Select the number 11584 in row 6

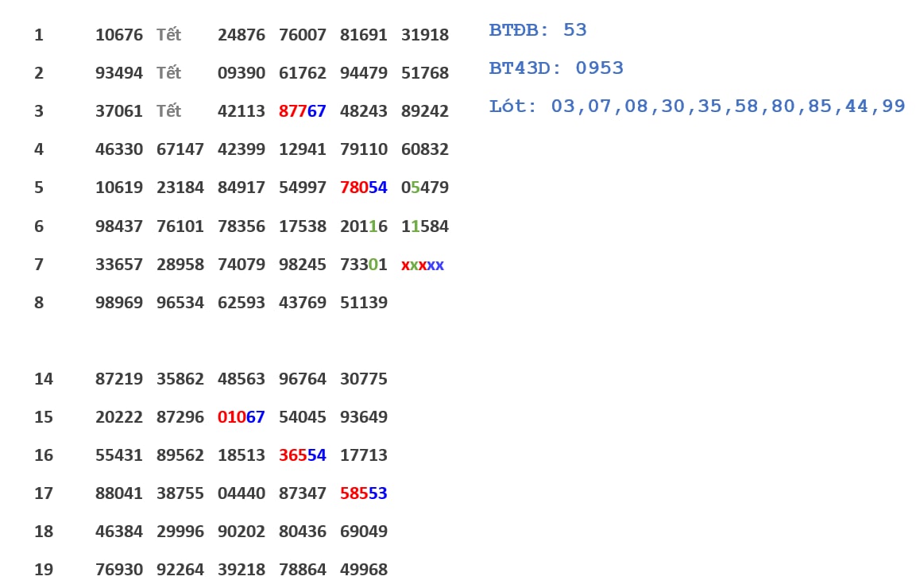(425, 226)
